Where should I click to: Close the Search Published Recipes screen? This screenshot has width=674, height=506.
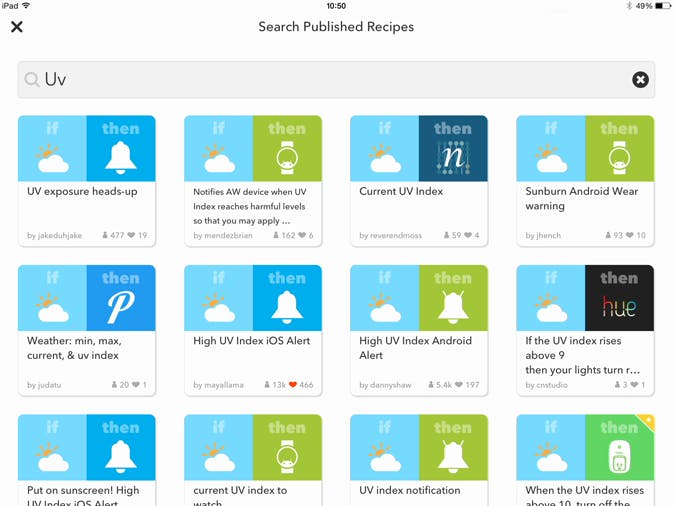[17, 27]
